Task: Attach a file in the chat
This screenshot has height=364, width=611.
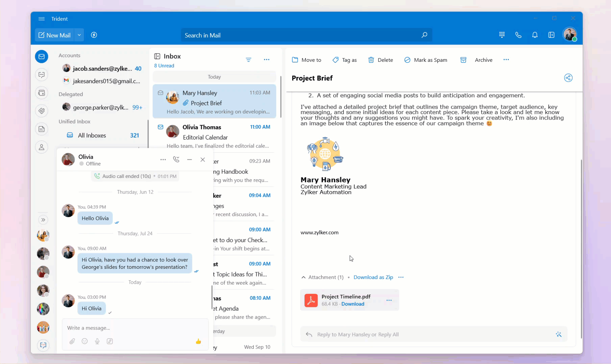Action: [x=72, y=341]
